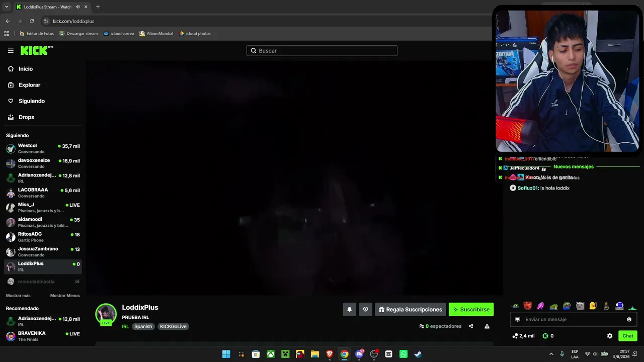Click LoddixPlus streamer avatar
The width and height of the screenshot is (644, 362).
point(106,314)
